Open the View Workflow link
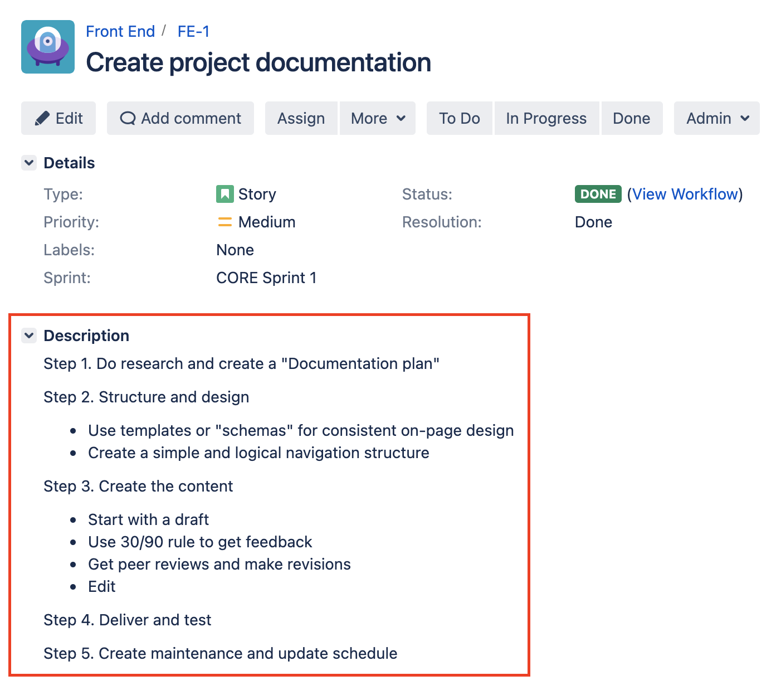This screenshot has width=781, height=700. click(685, 194)
